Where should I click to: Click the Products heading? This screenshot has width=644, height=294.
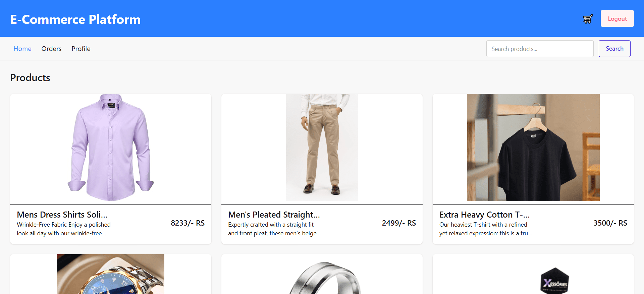[x=30, y=78]
